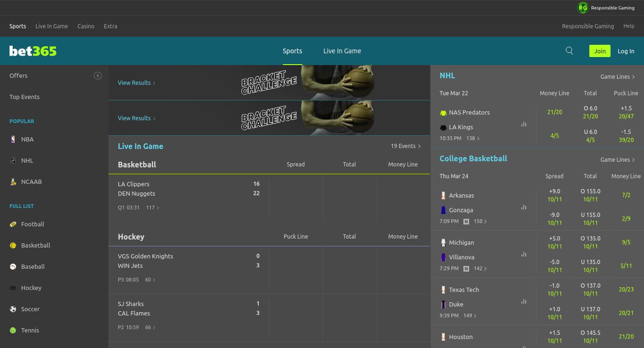Open stats chart icon for Predators vs Kings
Image resolution: width=644 pixels, height=348 pixels.
pyautogui.click(x=524, y=124)
